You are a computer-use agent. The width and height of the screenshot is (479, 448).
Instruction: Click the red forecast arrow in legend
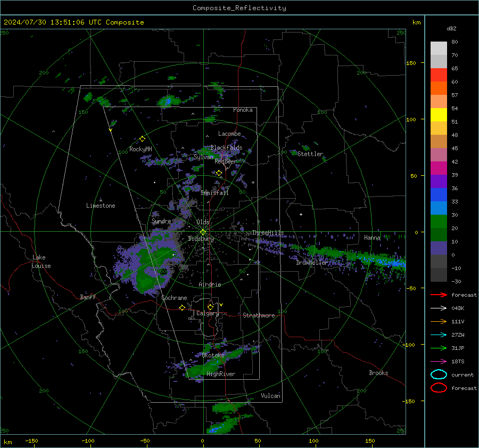pos(439,295)
